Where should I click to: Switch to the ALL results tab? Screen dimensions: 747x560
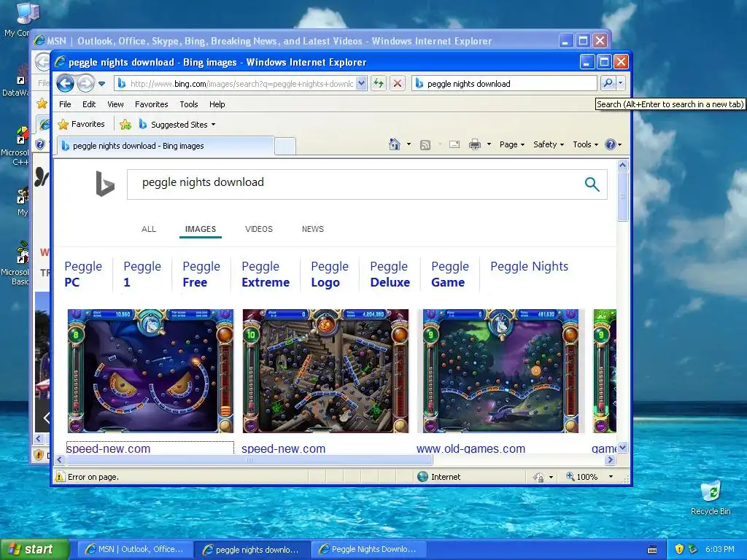tap(149, 229)
